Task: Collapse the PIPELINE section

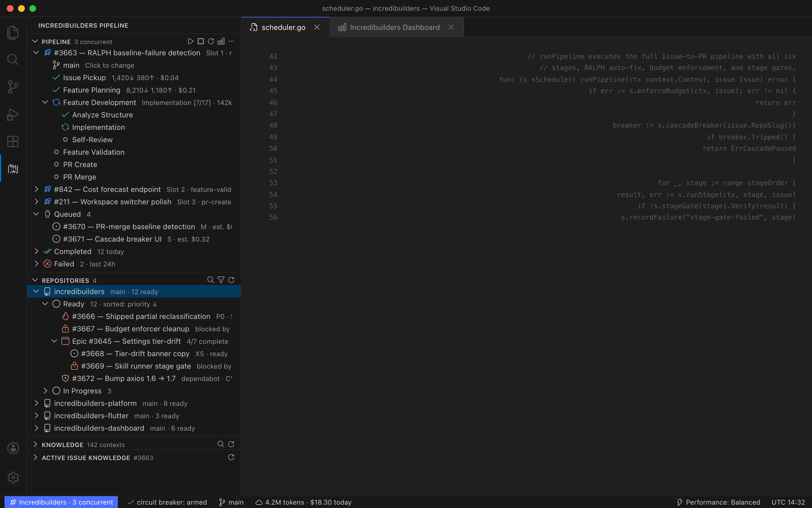Action: coord(35,41)
